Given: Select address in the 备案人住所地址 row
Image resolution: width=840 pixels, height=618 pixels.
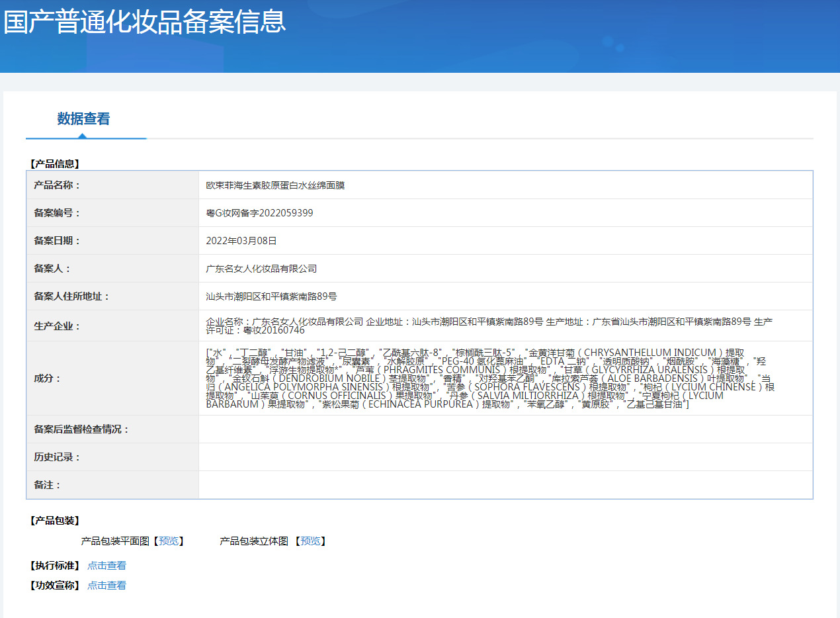Looking at the screenshot, I should point(272,296).
